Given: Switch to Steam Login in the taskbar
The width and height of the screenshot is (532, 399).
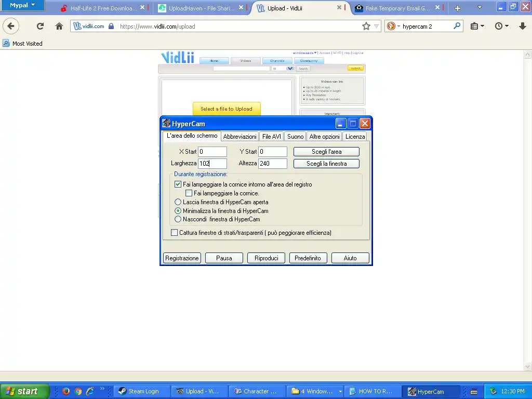Looking at the screenshot, I should click(141, 391).
